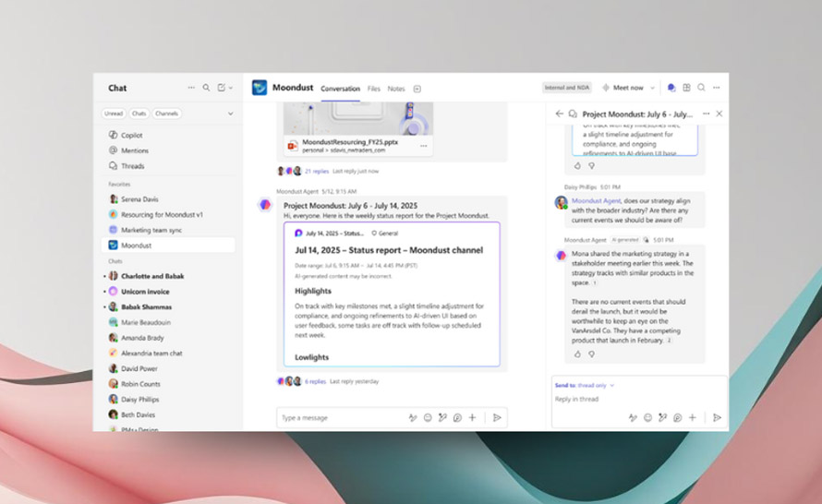Viewport: 822px width, 504px height.
Task: Thumbs up the Moondust Agent's last reply
Action: [x=578, y=354]
